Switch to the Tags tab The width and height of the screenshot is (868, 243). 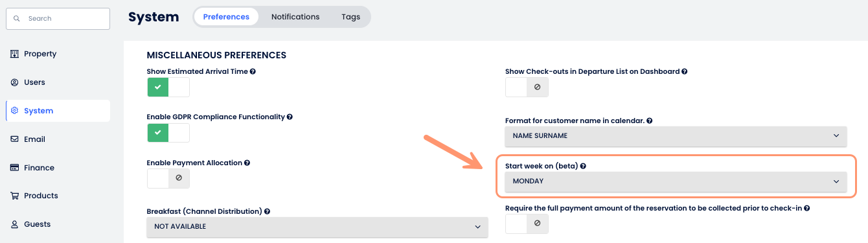351,17
